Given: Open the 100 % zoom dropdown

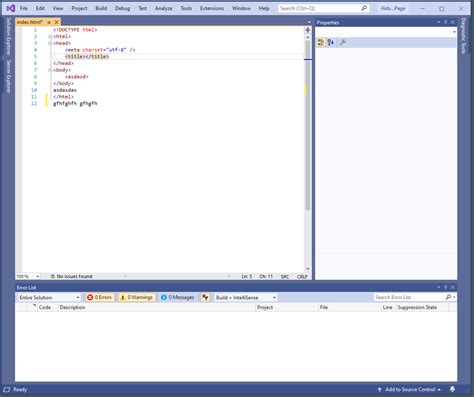Looking at the screenshot, I should [x=38, y=276].
